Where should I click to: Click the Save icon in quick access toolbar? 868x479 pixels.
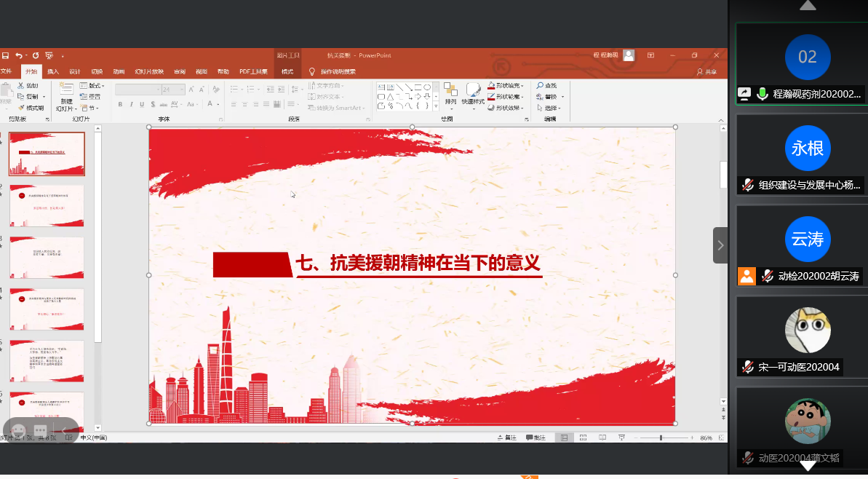click(x=5, y=55)
